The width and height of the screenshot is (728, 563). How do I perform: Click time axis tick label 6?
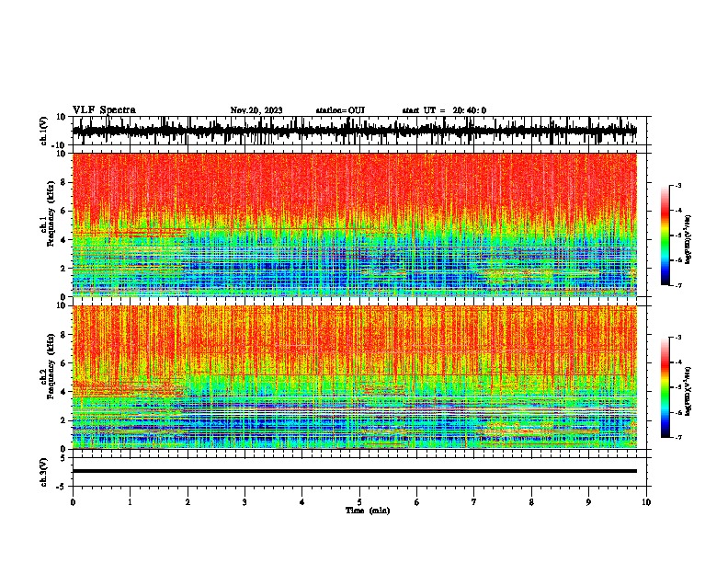pyautogui.click(x=416, y=502)
